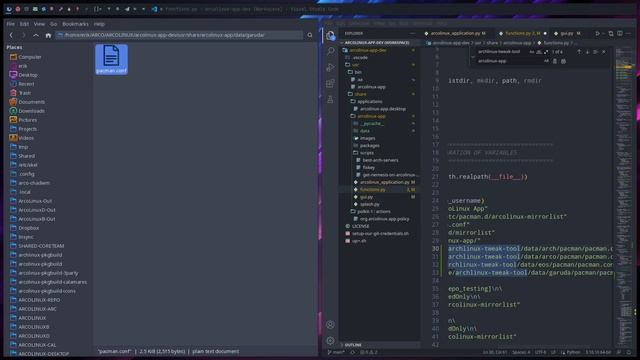
Task: Toggle Match Case in find widget
Action: [531, 52]
